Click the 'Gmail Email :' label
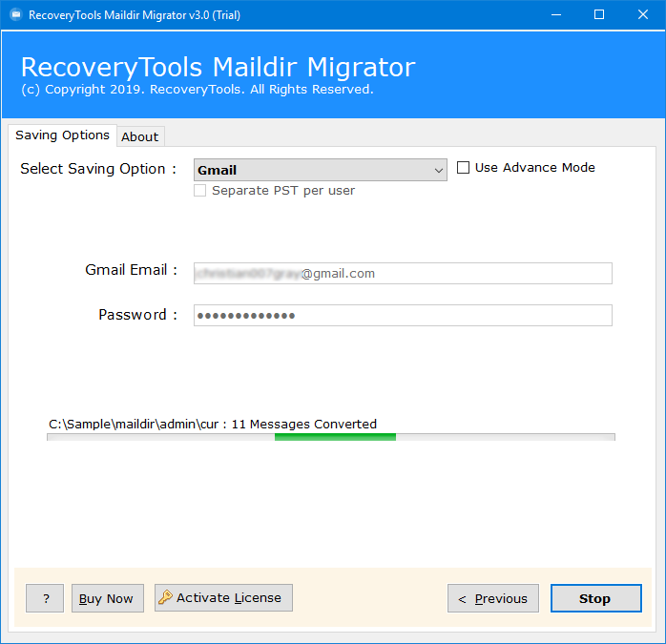The height and width of the screenshot is (644, 666). (x=132, y=270)
